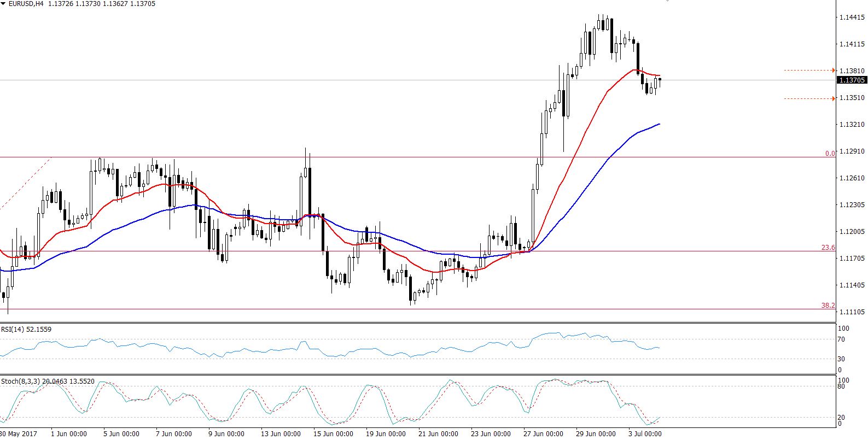The height and width of the screenshot is (440, 868).
Task: Click the red arrow marker near 1.13810
Action: click(x=834, y=71)
